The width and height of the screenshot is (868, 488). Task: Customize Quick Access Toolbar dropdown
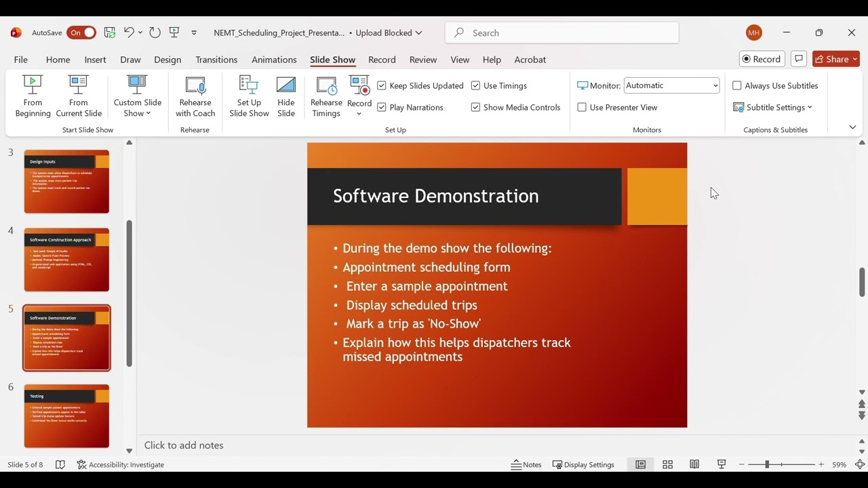pyautogui.click(x=194, y=33)
